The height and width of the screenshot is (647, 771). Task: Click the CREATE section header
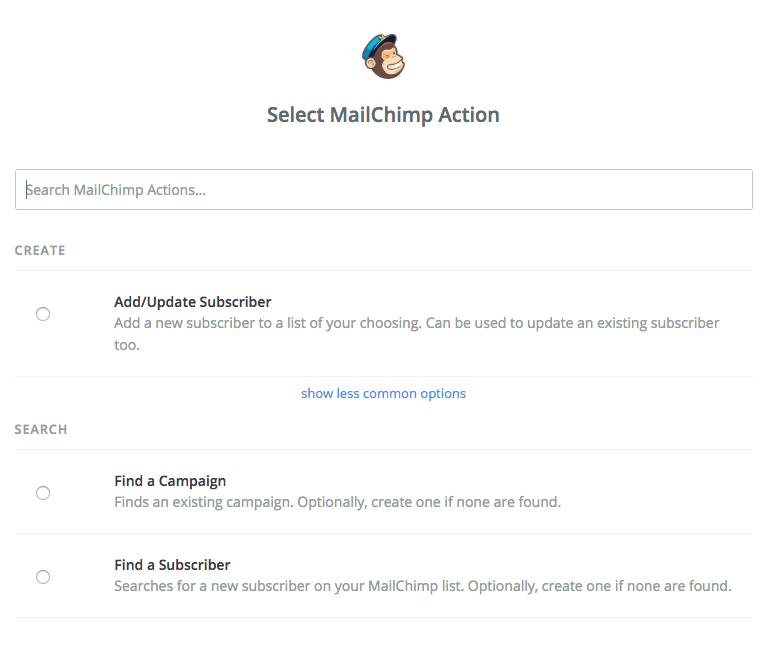40,250
